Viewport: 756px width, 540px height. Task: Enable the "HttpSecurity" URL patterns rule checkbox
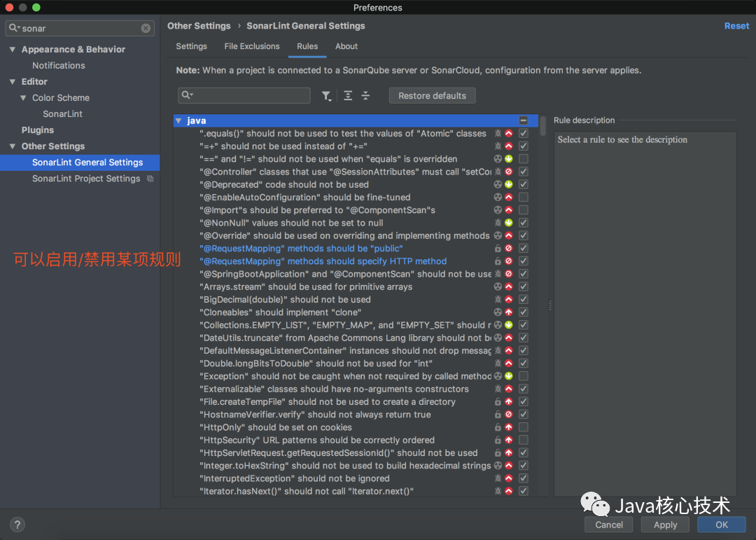[523, 440]
